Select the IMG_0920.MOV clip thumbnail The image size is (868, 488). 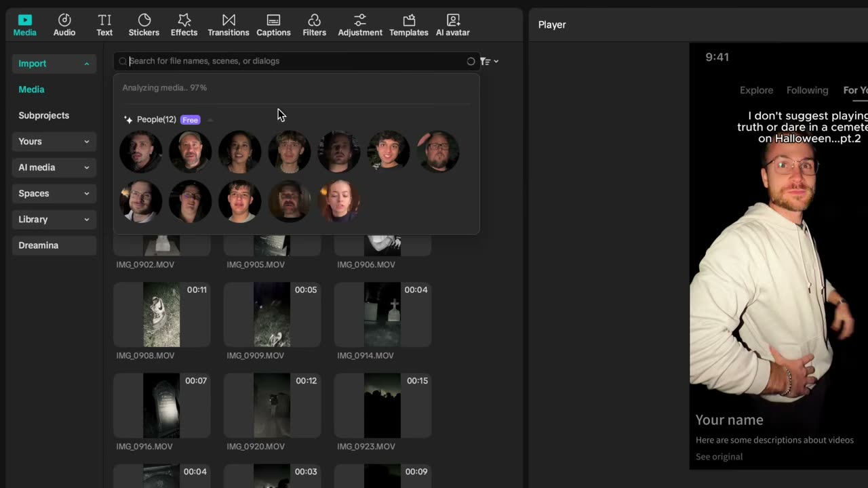(x=272, y=405)
